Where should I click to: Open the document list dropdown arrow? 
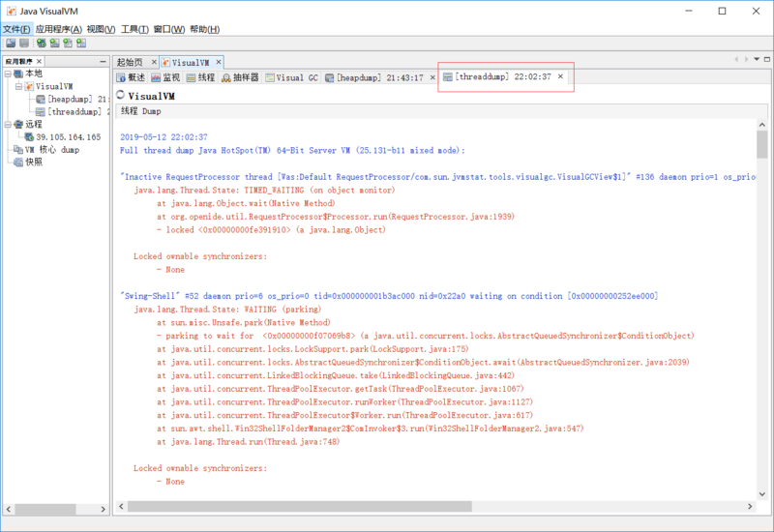click(x=757, y=59)
